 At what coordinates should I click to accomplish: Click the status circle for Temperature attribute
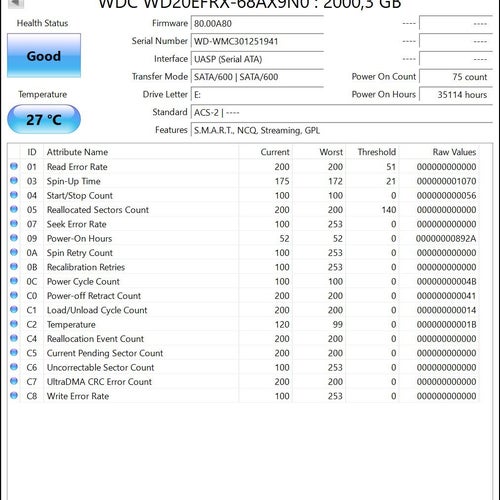point(14,324)
